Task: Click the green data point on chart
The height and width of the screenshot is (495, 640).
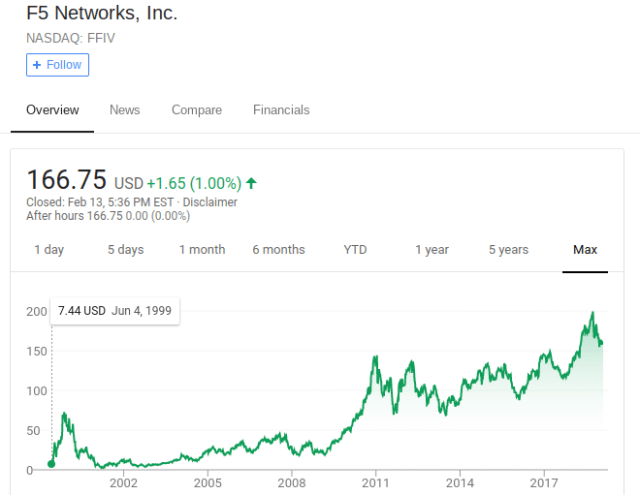Action: tap(52, 462)
